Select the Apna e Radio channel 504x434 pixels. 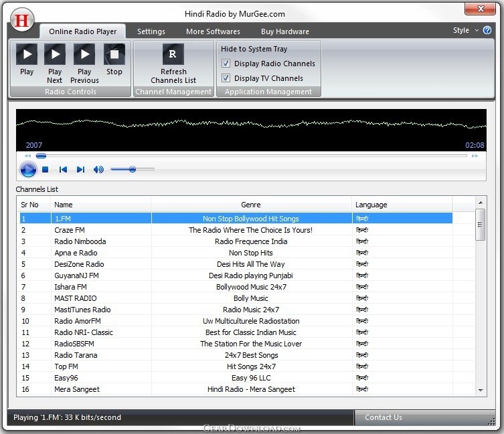tap(236, 253)
